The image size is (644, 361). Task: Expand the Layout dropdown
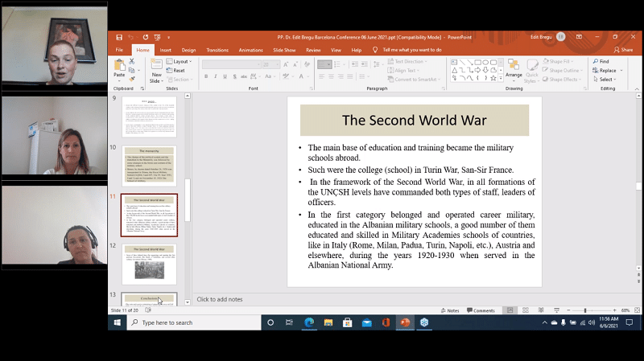point(181,61)
